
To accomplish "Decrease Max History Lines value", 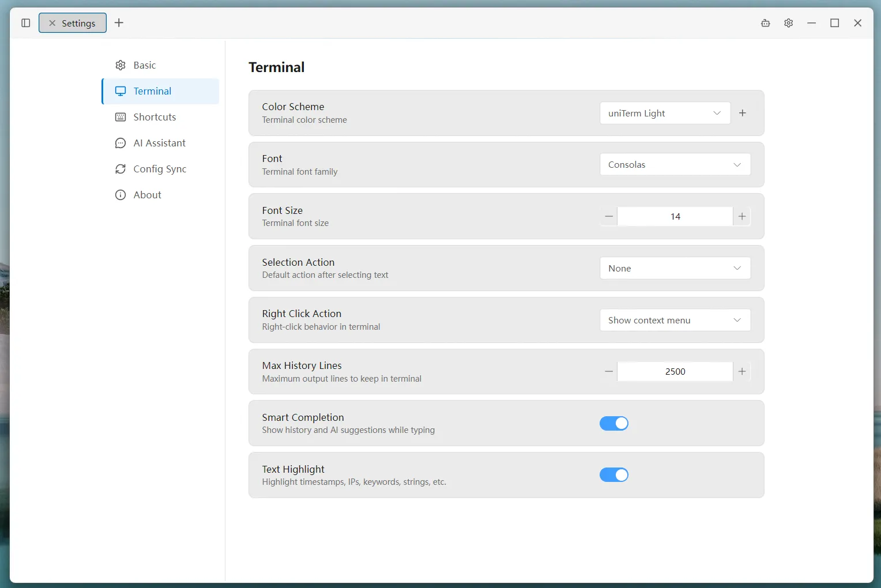I will click(x=609, y=371).
